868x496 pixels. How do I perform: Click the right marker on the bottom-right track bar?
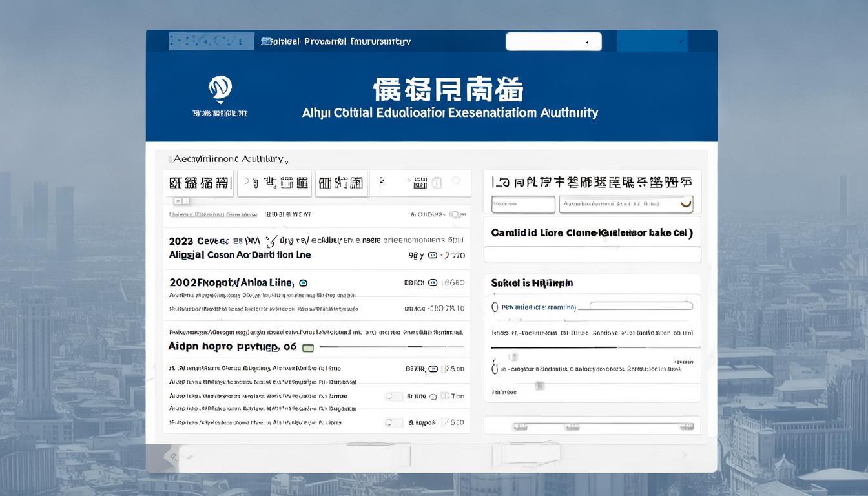point(687,427)
